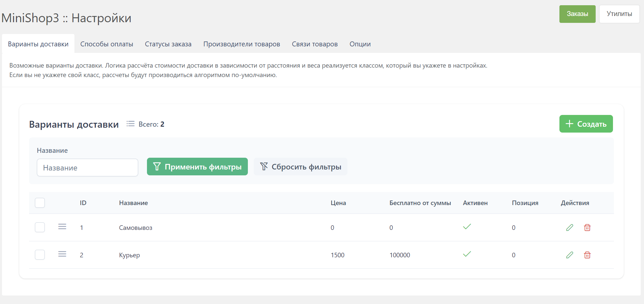Click trash icon for Курьер row
644x304 pixels.
point(587,255)
